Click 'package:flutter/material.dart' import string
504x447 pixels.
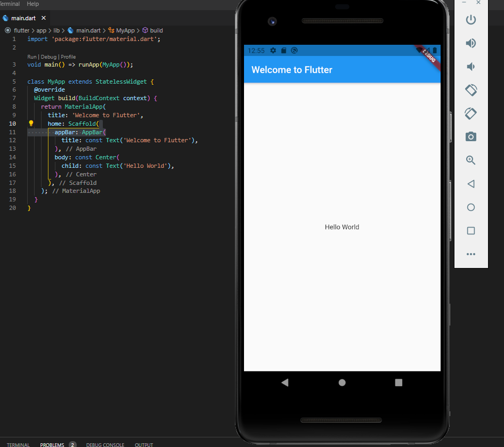click(104, 39)
